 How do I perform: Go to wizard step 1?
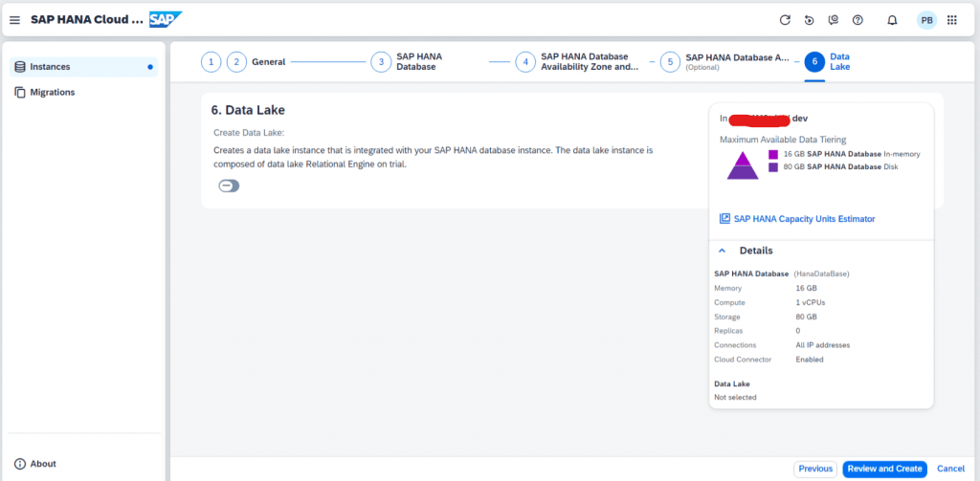212,62
